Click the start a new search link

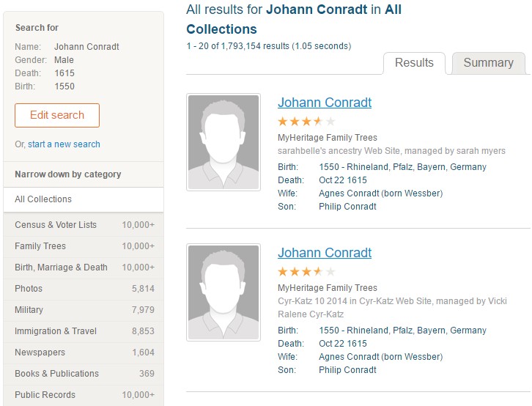click(64, 144)
